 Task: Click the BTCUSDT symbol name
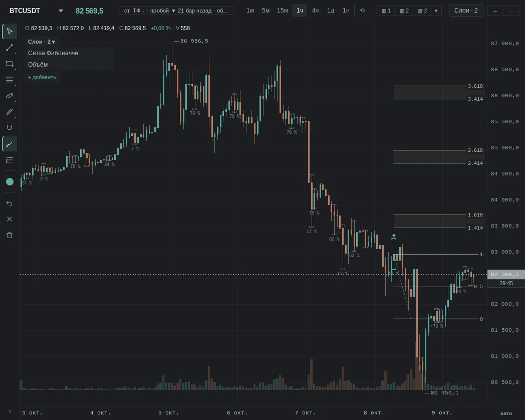[x=25, y=11]
